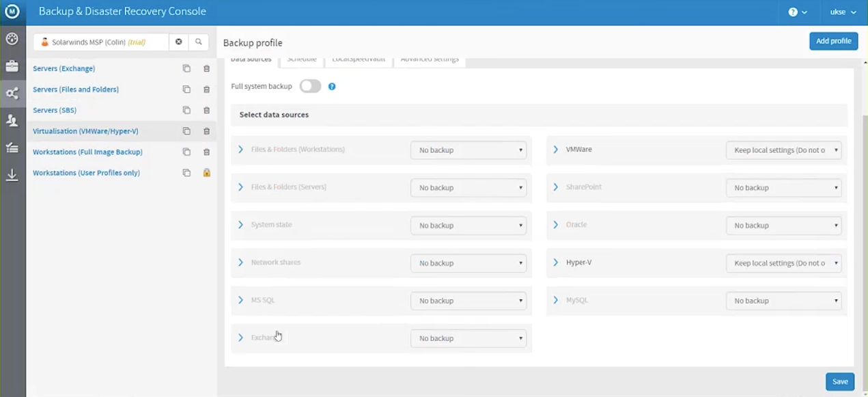Open the dashboard gauge sidebar icon
This screenshot has height=397, width=868.
[x=12, y=38]
